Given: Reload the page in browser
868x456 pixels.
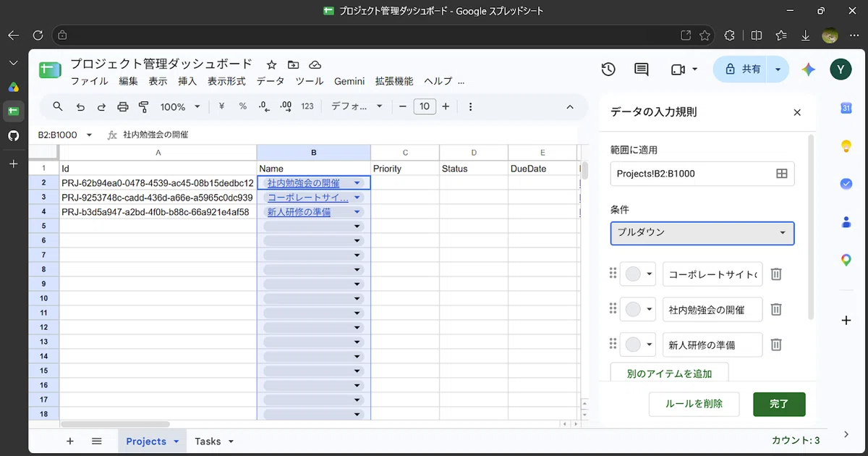Looking at the screenshot, I should [38, 35].
